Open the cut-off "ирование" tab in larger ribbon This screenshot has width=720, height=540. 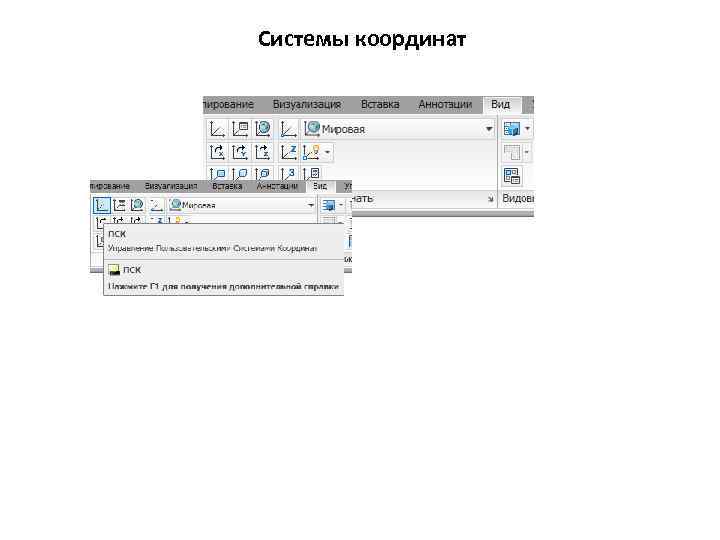228,105
